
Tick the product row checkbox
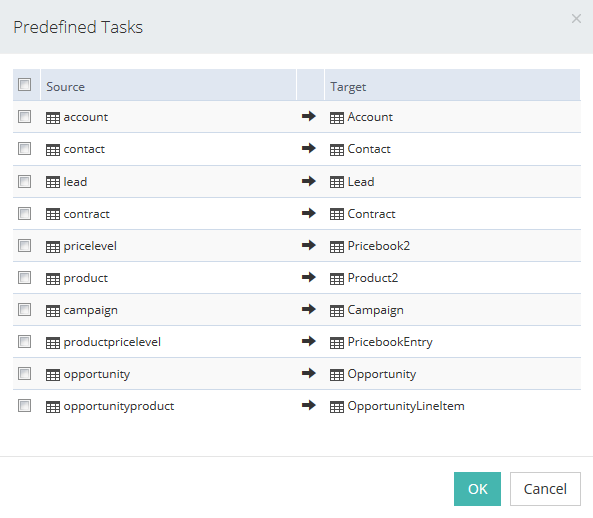(x=25, y=278)
